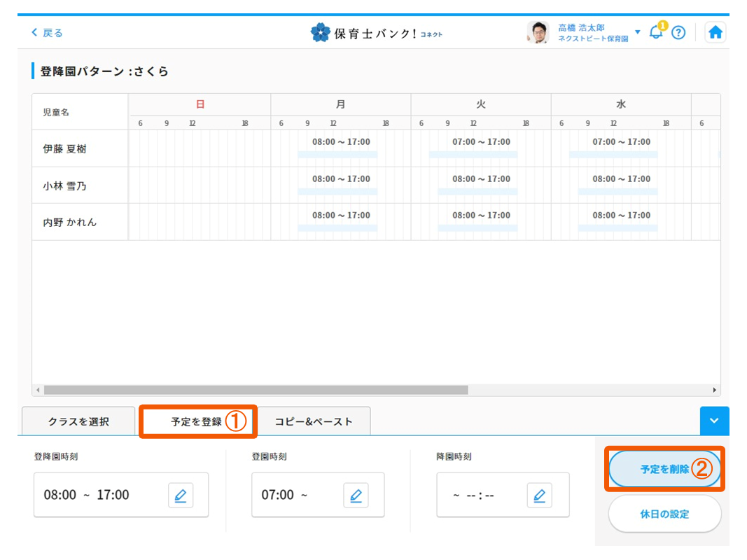Image resolution: width=747 pixels, height=560 pixels.
Task: Expand the user account dropdown arrow
Action: click(637, 31)
